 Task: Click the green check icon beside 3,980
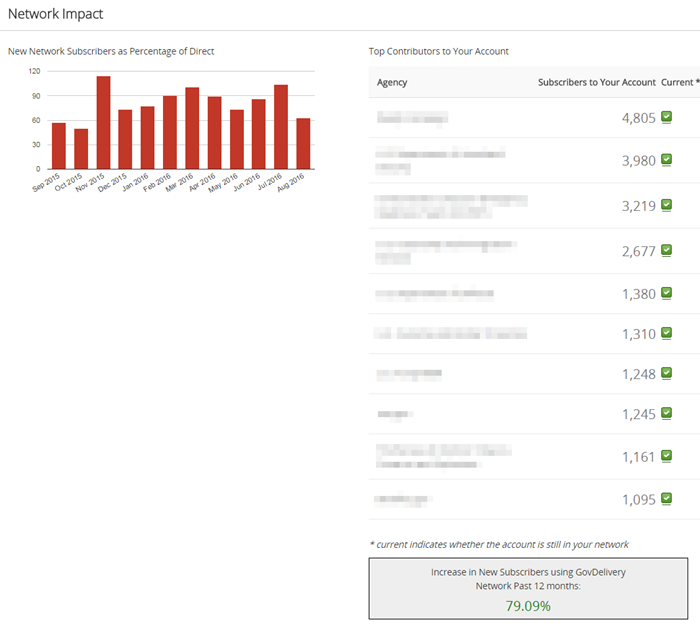click(666, 160)
